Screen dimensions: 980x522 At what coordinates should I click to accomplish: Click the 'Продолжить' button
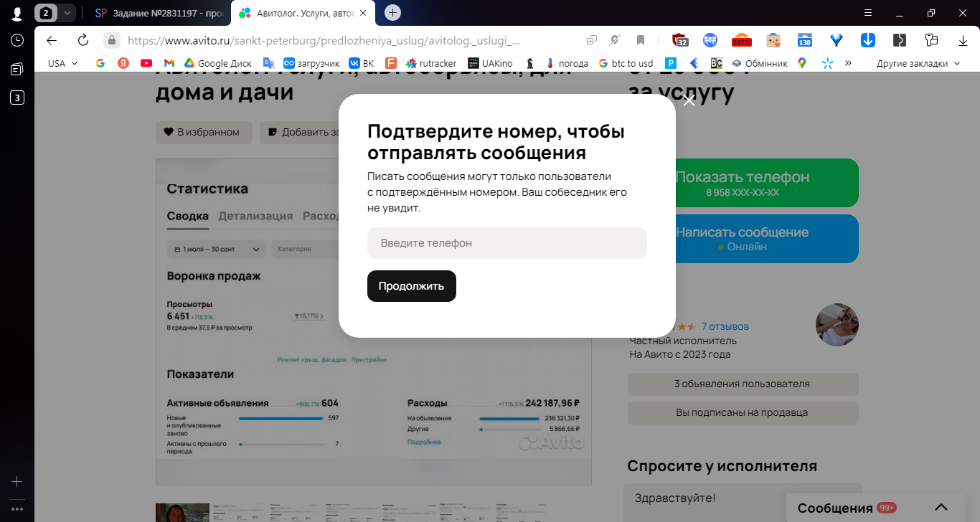412,286
